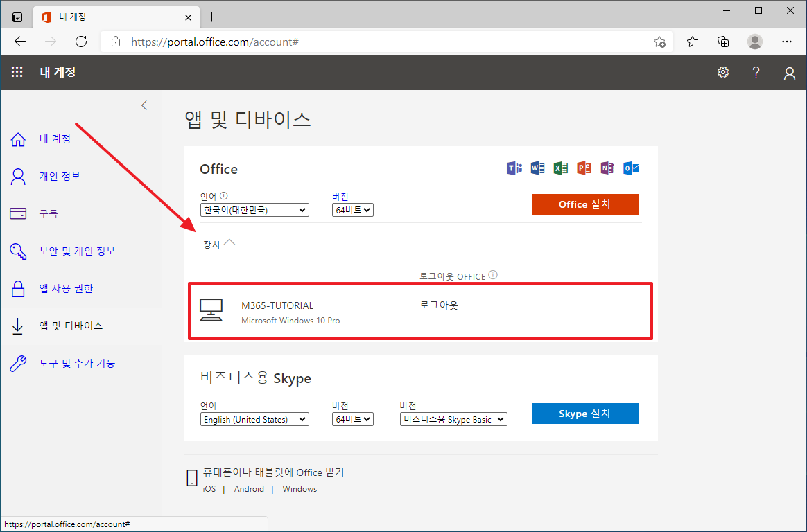
Task: Click the download icon beside 앱 및 디바이스
Action: (17, 326)
